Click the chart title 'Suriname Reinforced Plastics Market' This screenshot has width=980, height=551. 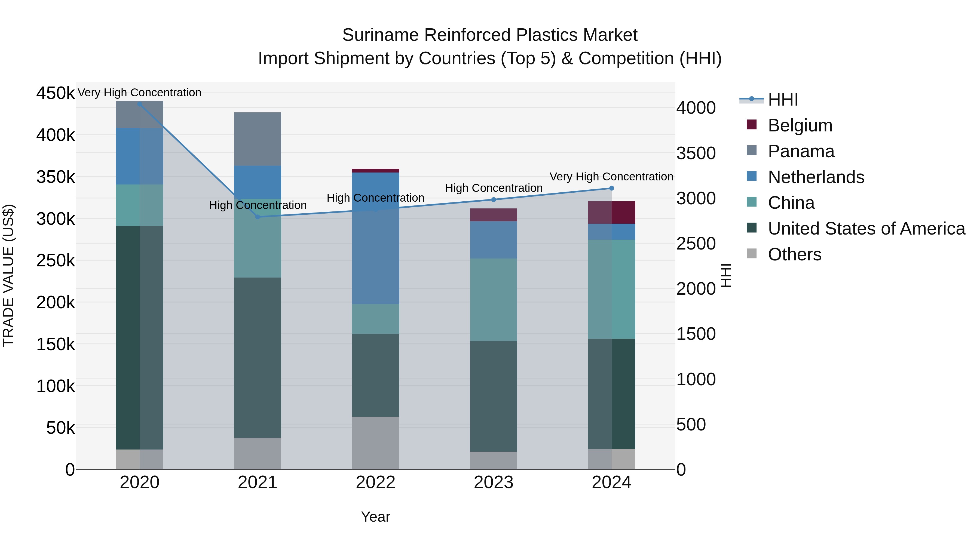490,35
